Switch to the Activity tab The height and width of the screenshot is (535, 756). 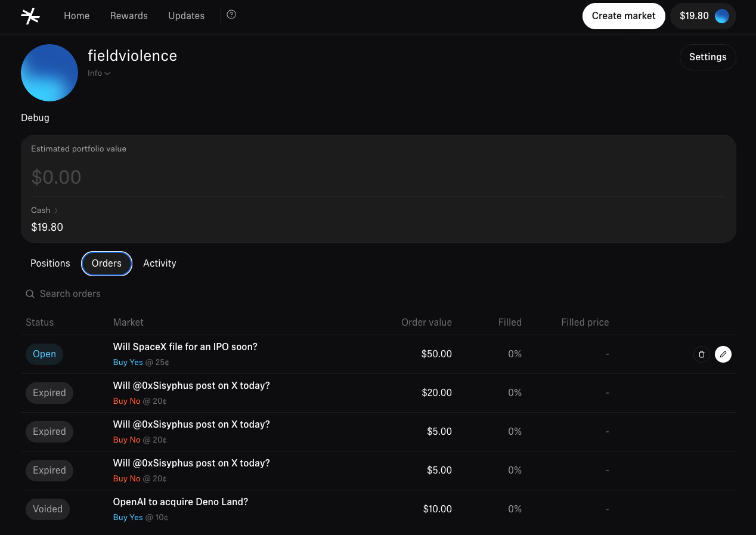(x=160, y=264)
